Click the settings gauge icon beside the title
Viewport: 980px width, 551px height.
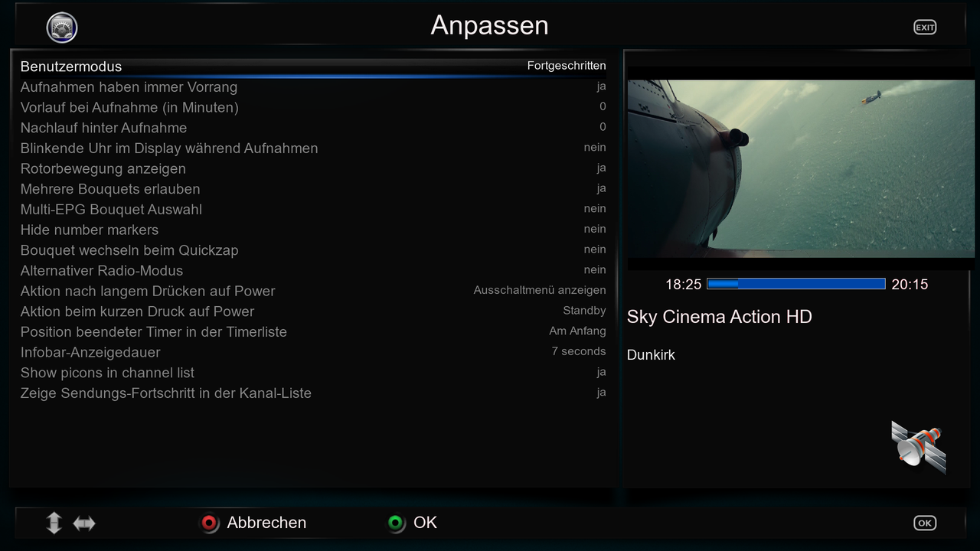pyautogui.click(x=62, y=28)
